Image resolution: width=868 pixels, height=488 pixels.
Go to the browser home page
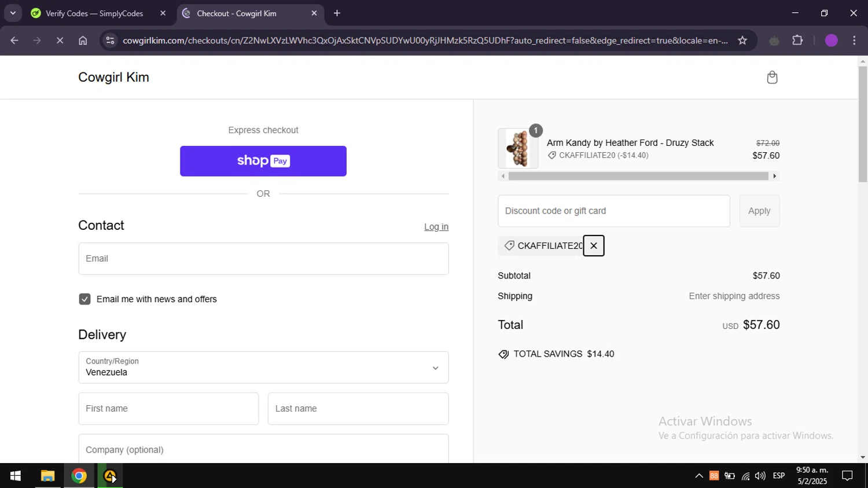83,41
